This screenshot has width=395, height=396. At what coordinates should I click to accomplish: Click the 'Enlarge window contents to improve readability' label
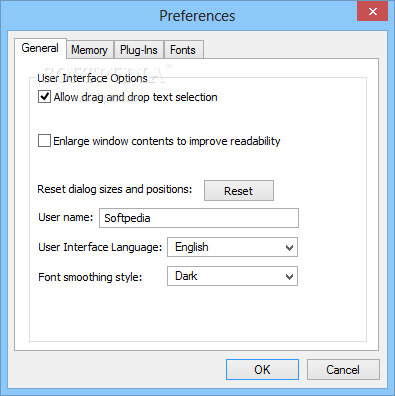click(167, 141)
